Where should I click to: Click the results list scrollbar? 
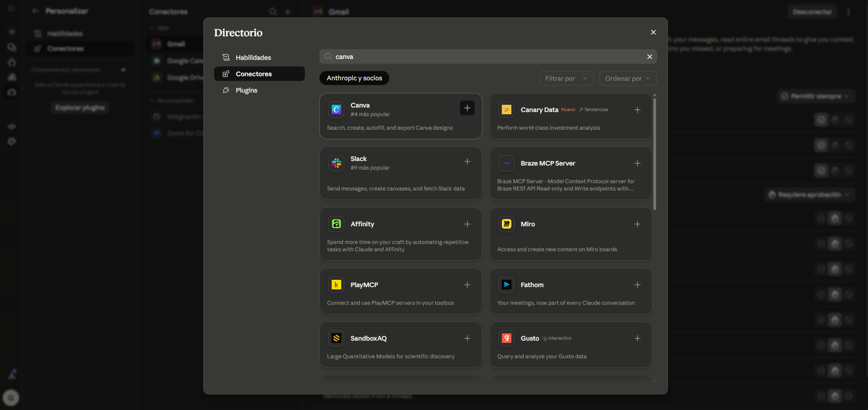[654, 154]
